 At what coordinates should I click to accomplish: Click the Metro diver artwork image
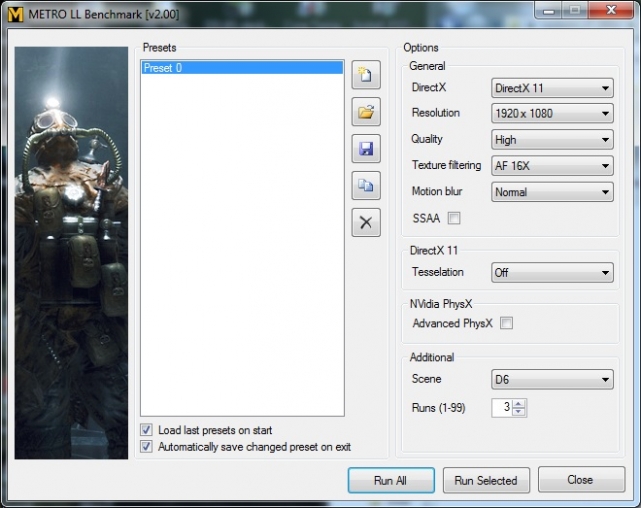(x=71, y=253)
